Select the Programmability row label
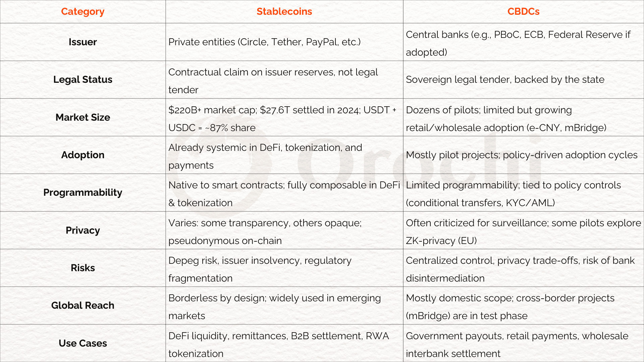Image resolution: width=644 pixels, height=362 pixels. pos(83,192)
